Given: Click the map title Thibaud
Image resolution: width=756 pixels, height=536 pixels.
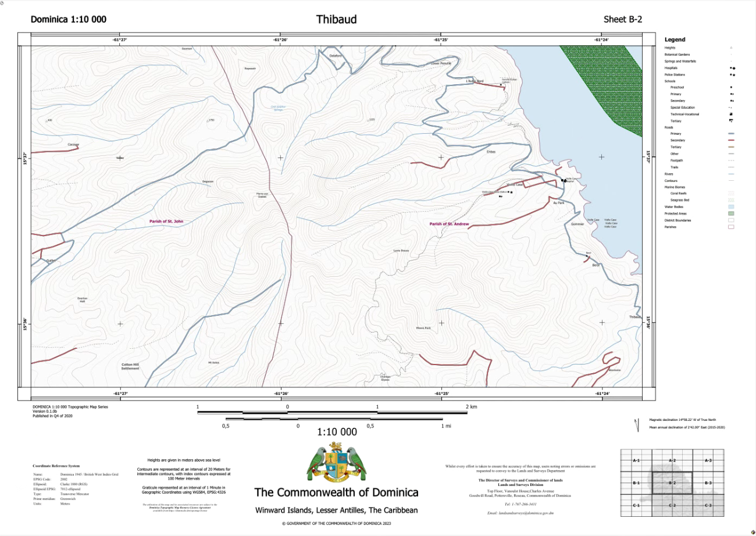Looking at the screenshot, I should [x=337, y=20].
